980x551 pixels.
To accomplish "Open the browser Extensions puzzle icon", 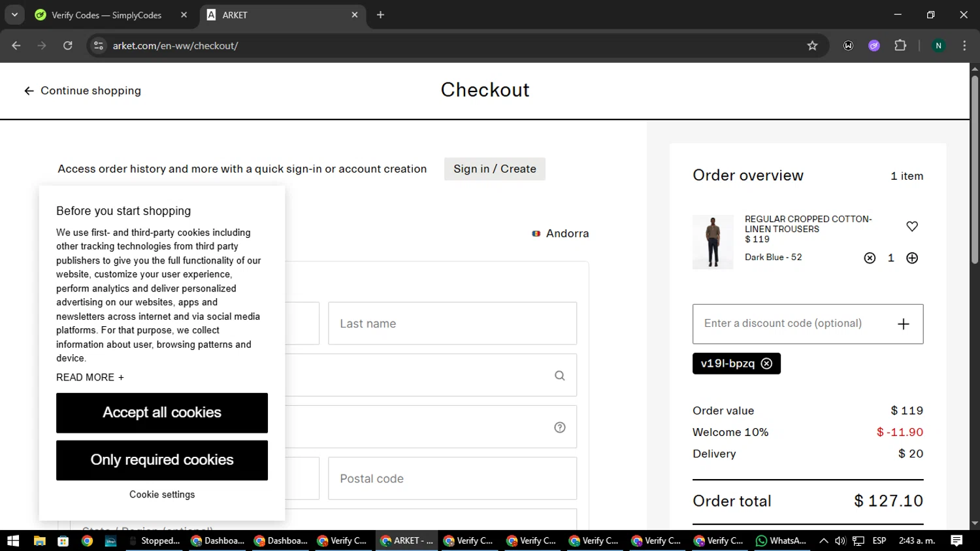I will pyautogui.click(x=900, y=46).
